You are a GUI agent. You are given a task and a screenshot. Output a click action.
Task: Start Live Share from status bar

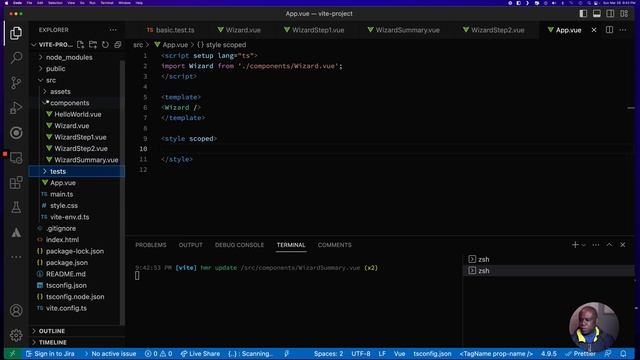(x=200, y=354)
